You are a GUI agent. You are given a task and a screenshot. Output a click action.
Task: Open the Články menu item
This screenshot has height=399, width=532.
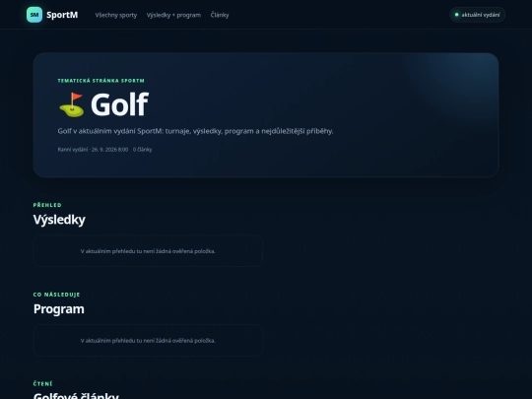point(220,15)
